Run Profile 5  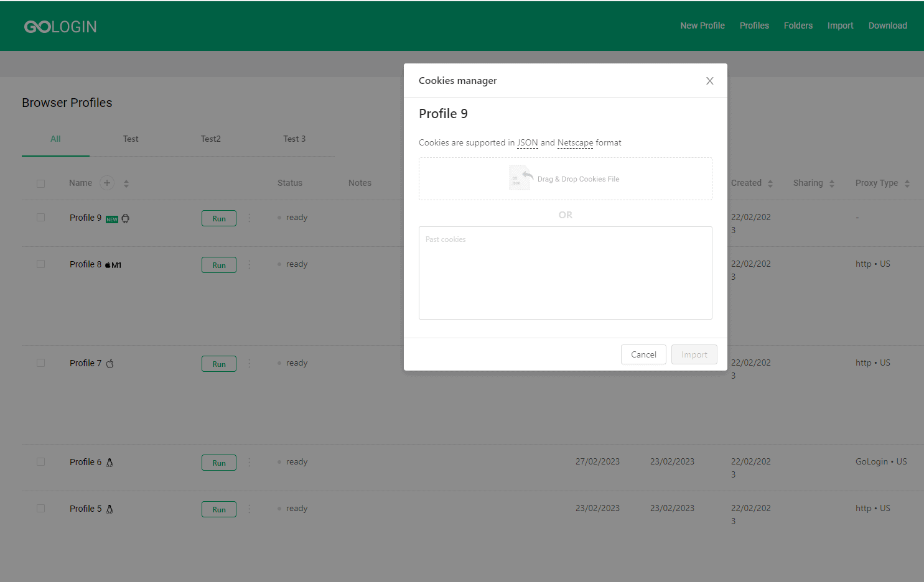pyautogui.click(x=219, y=509)
